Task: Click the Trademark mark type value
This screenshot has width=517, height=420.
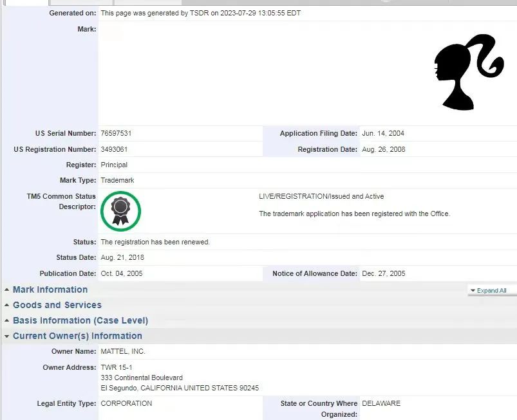Action: tap(117, 180)
